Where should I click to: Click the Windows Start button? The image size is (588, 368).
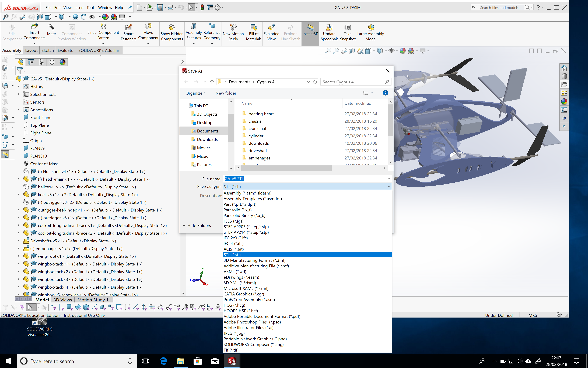coord(8,361)
